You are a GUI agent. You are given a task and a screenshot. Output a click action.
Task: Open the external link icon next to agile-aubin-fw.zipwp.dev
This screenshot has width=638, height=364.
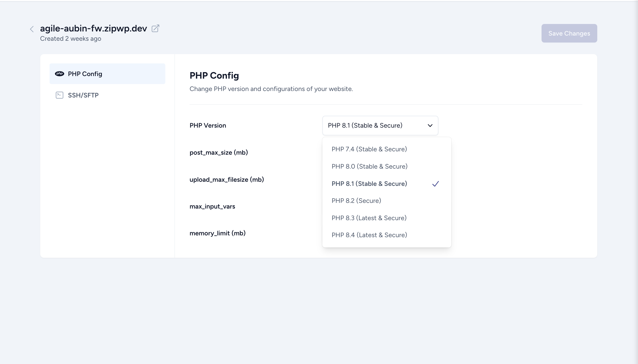[155, 28]
